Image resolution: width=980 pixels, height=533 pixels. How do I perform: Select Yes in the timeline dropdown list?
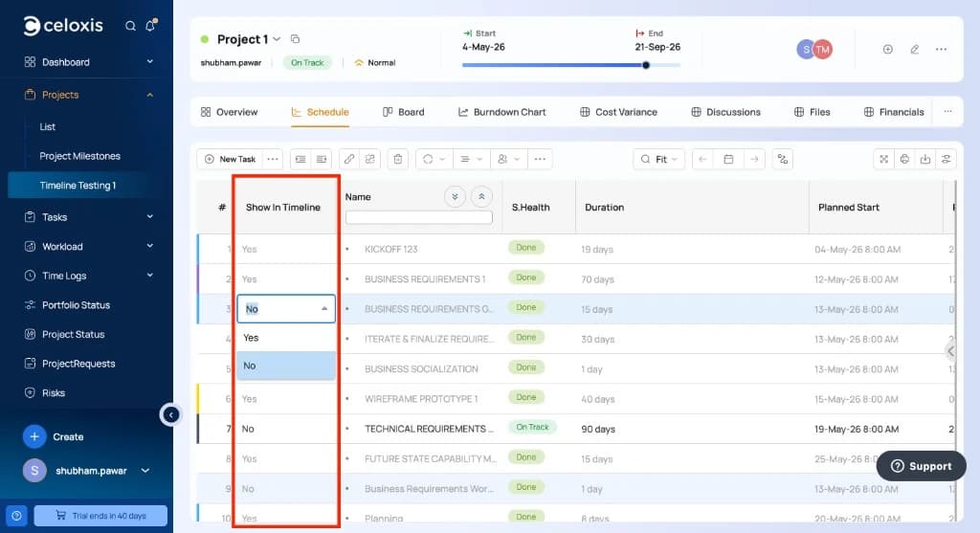[x=285, y=338]
